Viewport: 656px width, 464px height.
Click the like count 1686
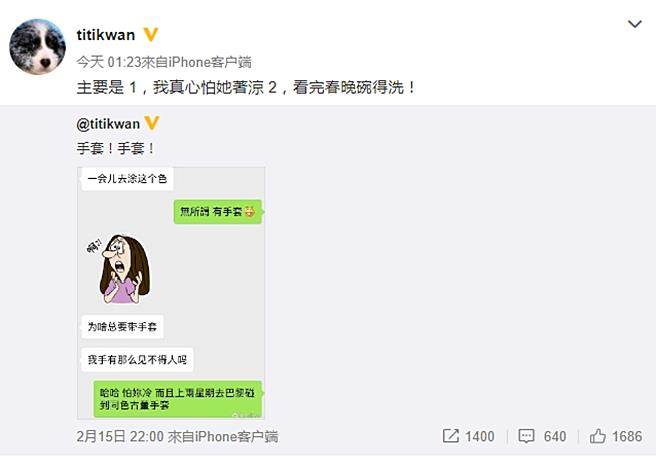(627, 436)
